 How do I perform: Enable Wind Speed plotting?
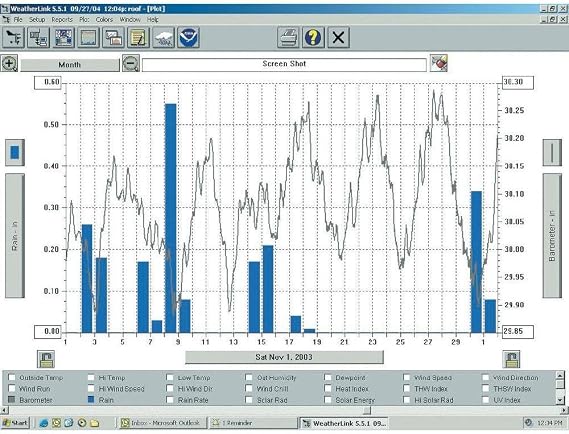[407, 377]
